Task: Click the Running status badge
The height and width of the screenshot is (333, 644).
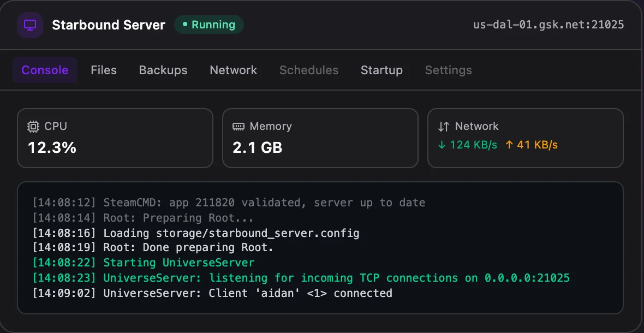Action: pyautogui.click(x=209, y=25)
